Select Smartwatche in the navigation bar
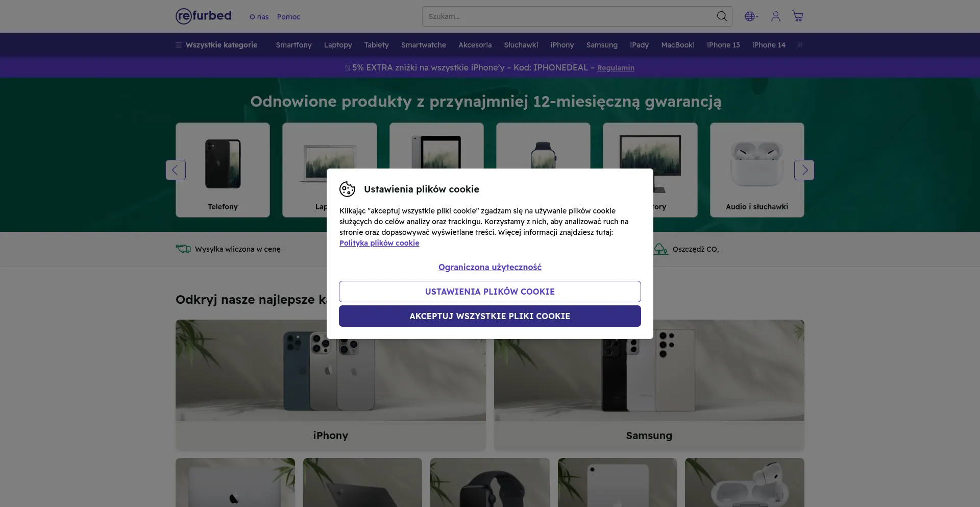 tap(424, 45)
